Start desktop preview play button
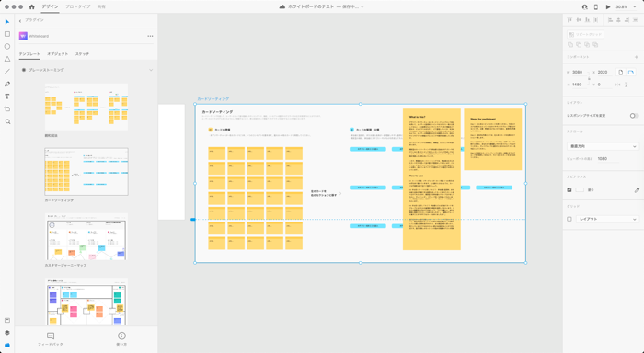 (608, 7)
